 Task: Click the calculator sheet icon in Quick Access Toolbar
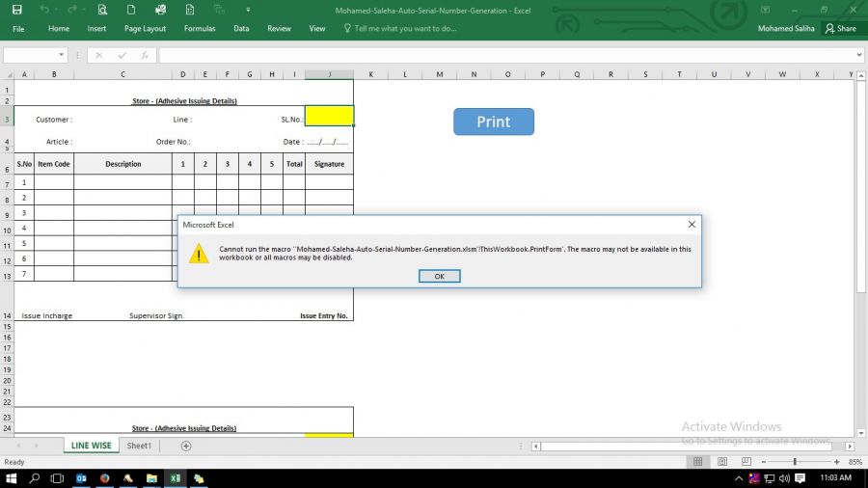190,10
